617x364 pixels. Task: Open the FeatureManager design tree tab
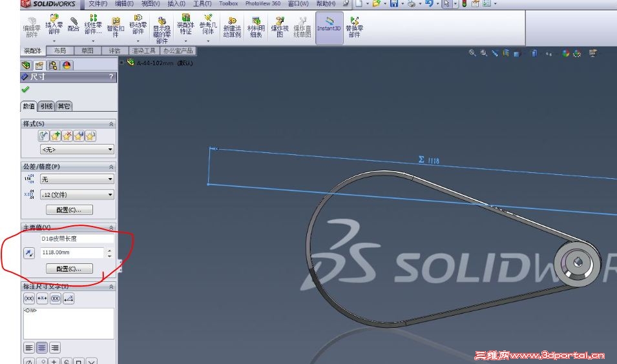tap(26, 65)
